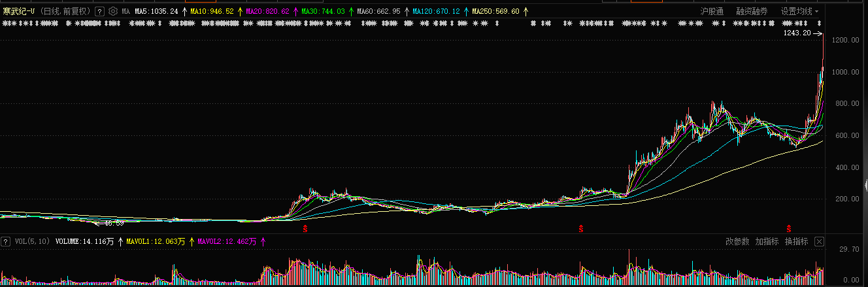This screenshot has width=868, height=287.
Task: Click the 寒武纪-U stock name title
Action: pos(18,11)
